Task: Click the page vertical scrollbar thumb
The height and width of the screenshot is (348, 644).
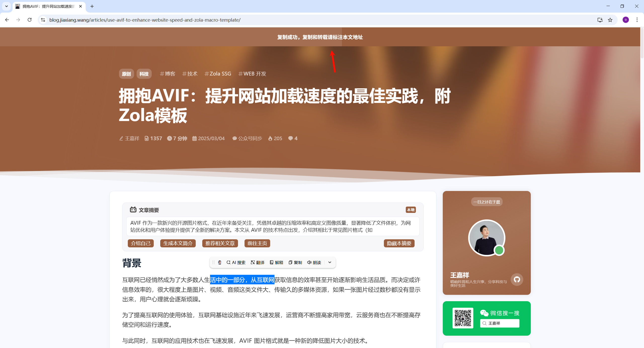Action: [642, 43]
